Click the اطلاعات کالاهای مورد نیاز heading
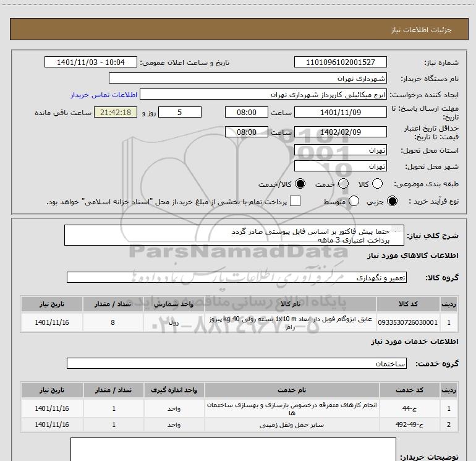Viewport: 476px width, 461px height. click(412, 256)
